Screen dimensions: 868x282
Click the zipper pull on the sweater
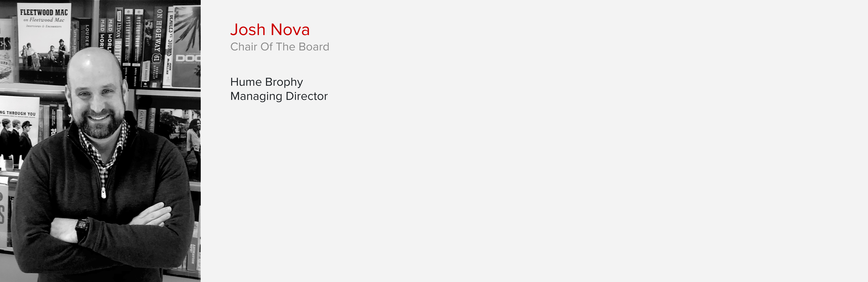tap(103, 192)
